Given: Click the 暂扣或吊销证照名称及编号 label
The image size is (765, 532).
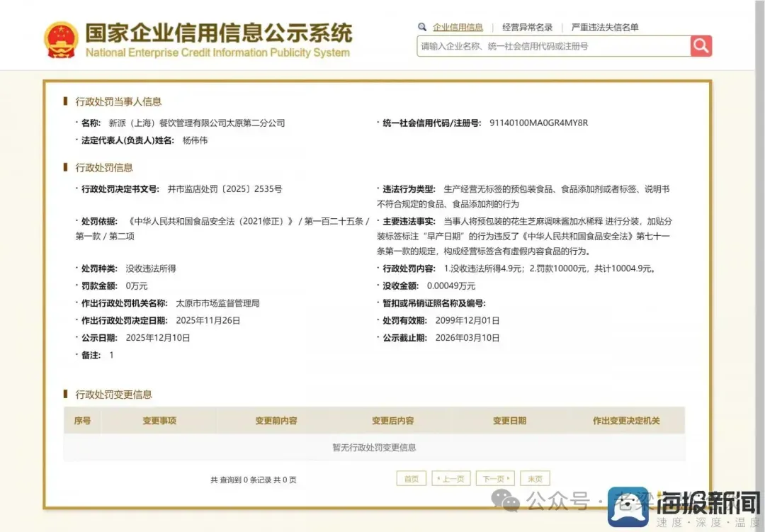Looking at the screenshot, I should 433,303.
